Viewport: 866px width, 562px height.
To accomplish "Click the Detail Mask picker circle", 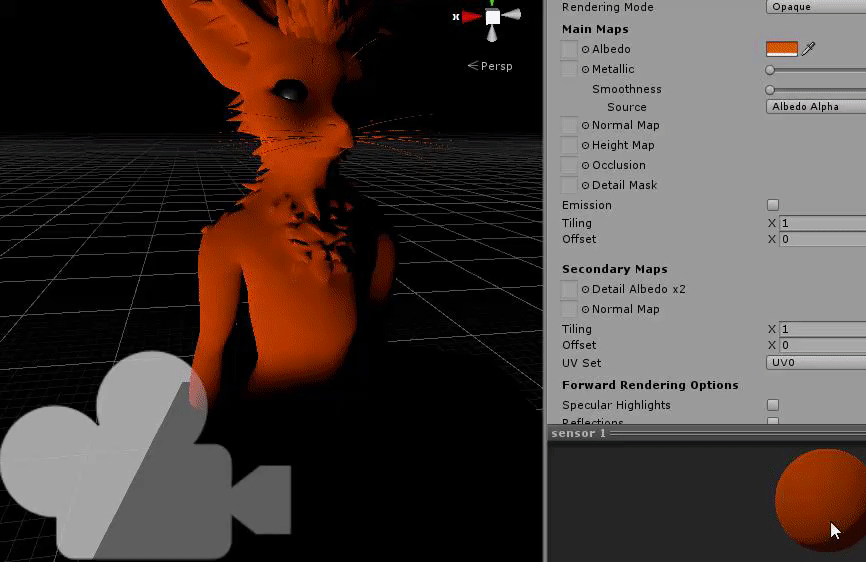I will [x=585, y=185].
